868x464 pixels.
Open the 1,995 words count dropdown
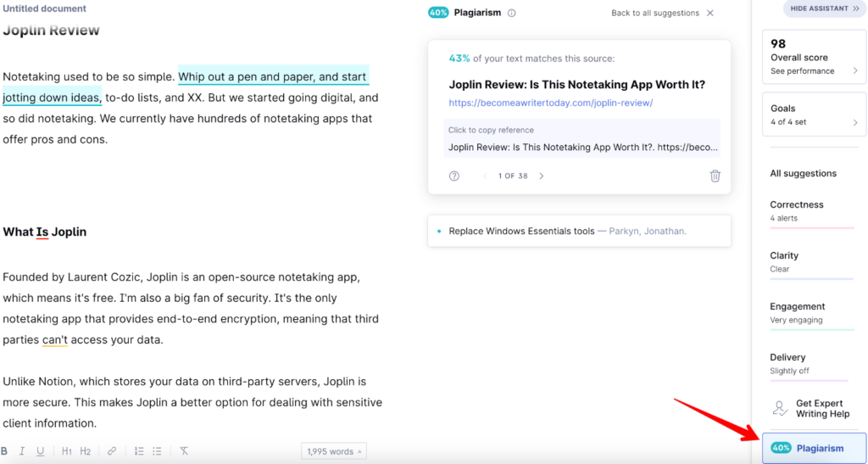[x=334, y=451]
